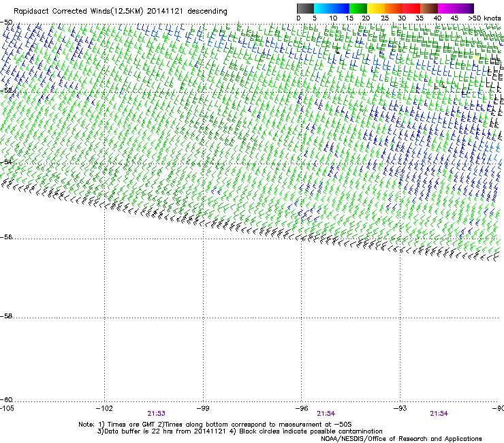Click the 'Rapidscat Corrected Winds(12.5KM)' title
Screen dimensions: 504x443
tap(78, 12)
